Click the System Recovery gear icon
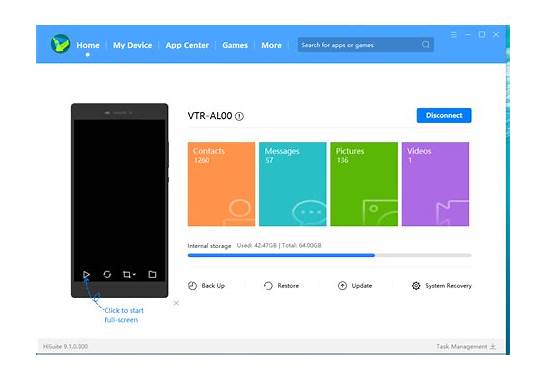This screenshot has height=380, width=546. tap(416, 286)
